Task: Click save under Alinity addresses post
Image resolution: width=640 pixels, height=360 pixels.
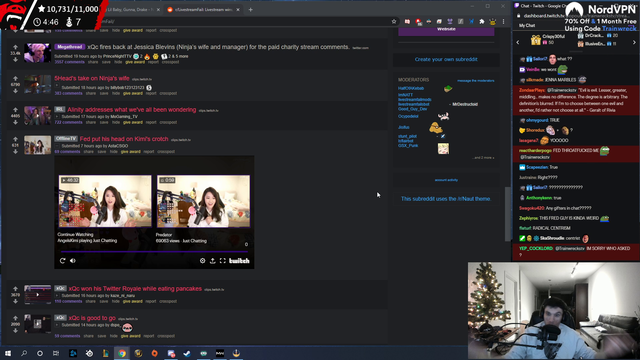Action: [x=104, y=122]
